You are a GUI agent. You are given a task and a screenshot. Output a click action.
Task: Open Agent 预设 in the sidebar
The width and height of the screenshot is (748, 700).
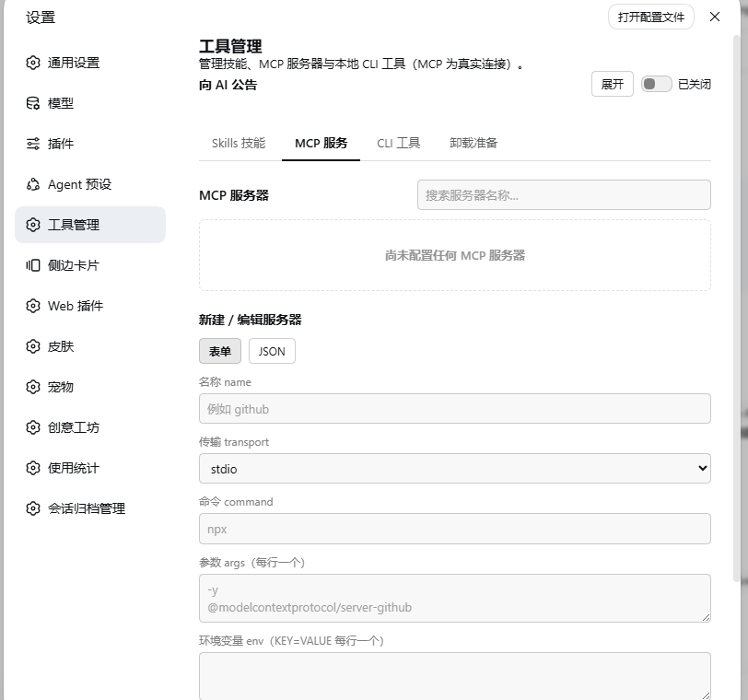(90, 184)
